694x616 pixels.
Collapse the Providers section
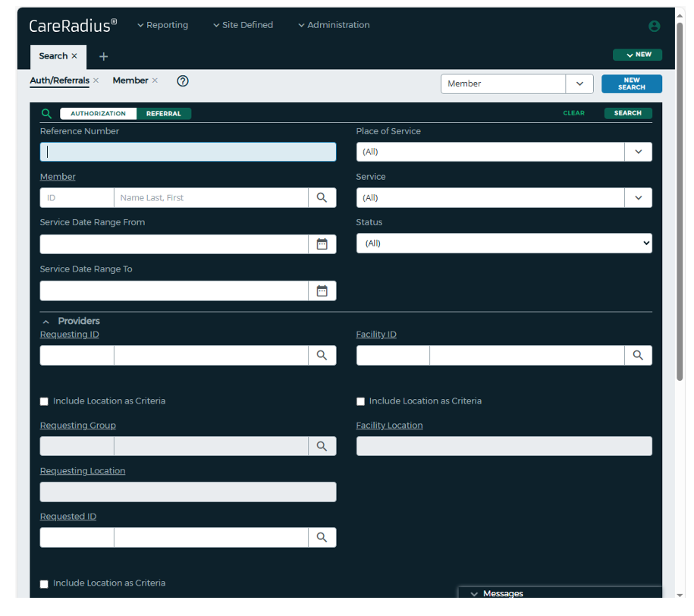coord(46,322)
